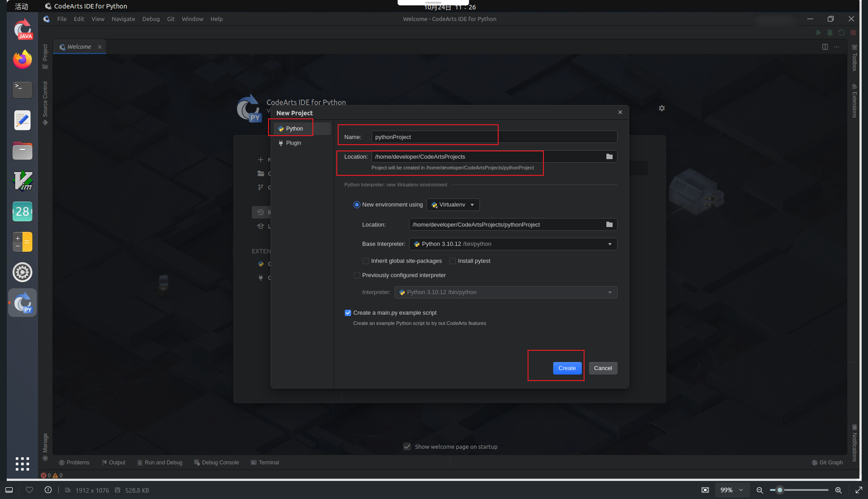Click the green Run icon in toolbar

coord(818,33)
